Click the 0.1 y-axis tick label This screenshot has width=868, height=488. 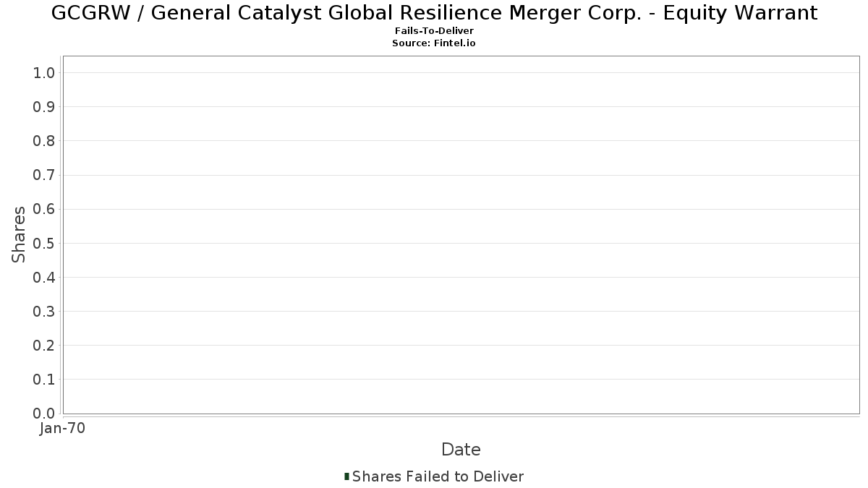[44, 380]
